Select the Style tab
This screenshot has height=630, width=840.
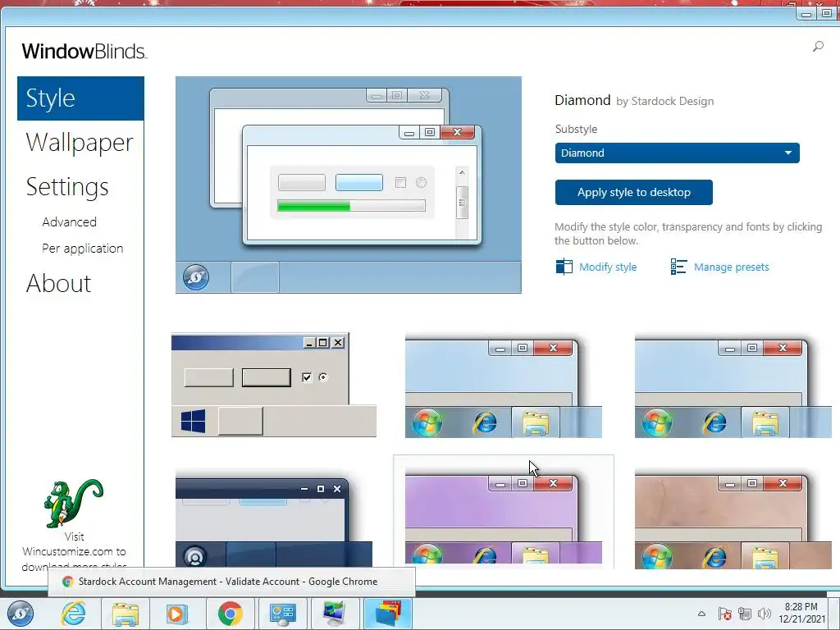[x=81, y=98]
